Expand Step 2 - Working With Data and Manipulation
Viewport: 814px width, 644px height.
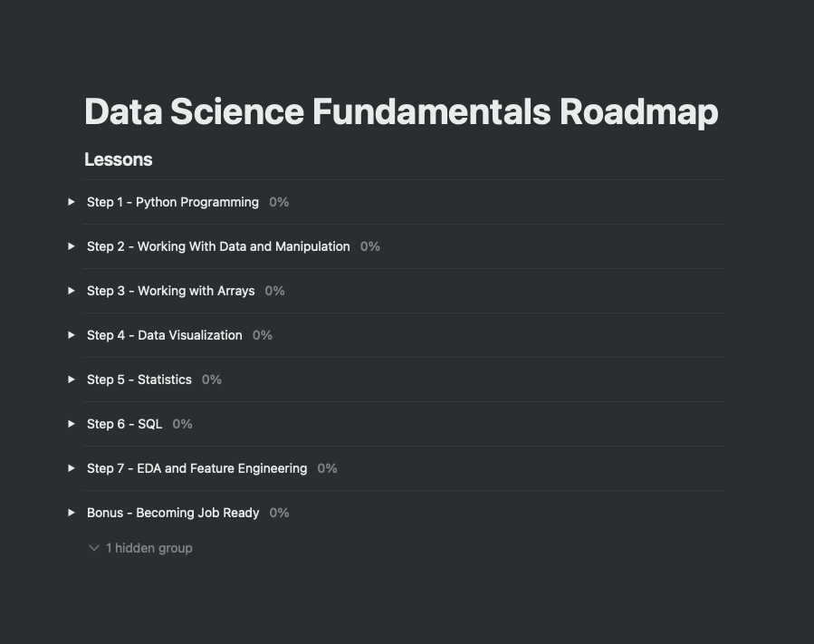[x=72, y=245]
